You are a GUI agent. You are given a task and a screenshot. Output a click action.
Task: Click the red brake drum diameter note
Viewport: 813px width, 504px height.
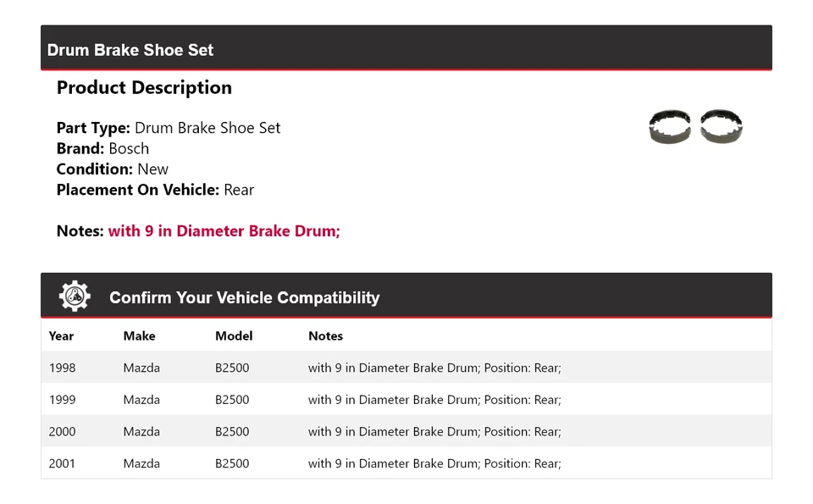click(x=224, y=231)
